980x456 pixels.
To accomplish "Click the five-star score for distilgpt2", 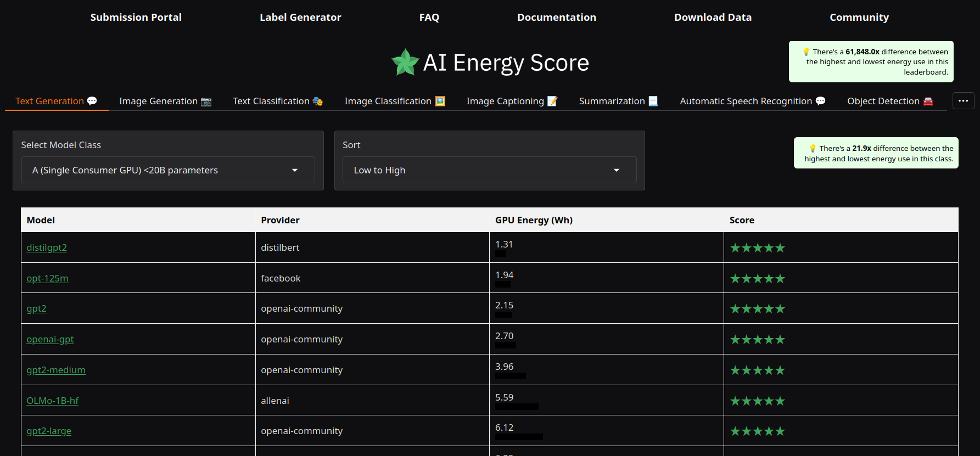I will (x=757, y=248).
